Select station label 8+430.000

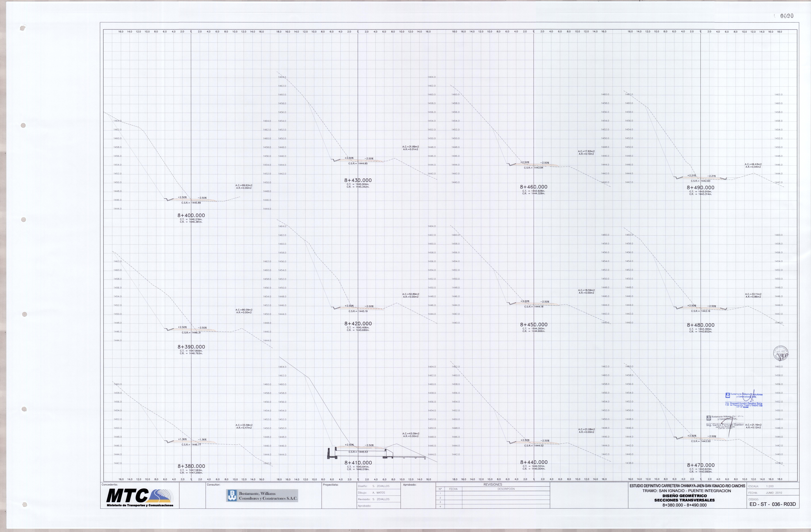pyautogui.click(x=358, y=180)
